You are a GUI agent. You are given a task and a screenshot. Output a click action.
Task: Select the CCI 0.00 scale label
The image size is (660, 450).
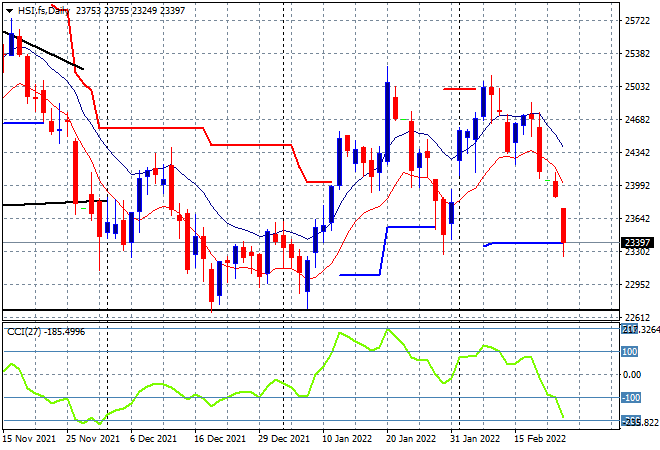[632, 375]
